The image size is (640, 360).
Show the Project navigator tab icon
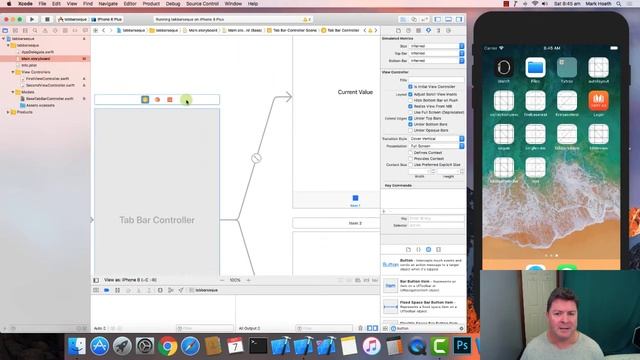[5, 31]
